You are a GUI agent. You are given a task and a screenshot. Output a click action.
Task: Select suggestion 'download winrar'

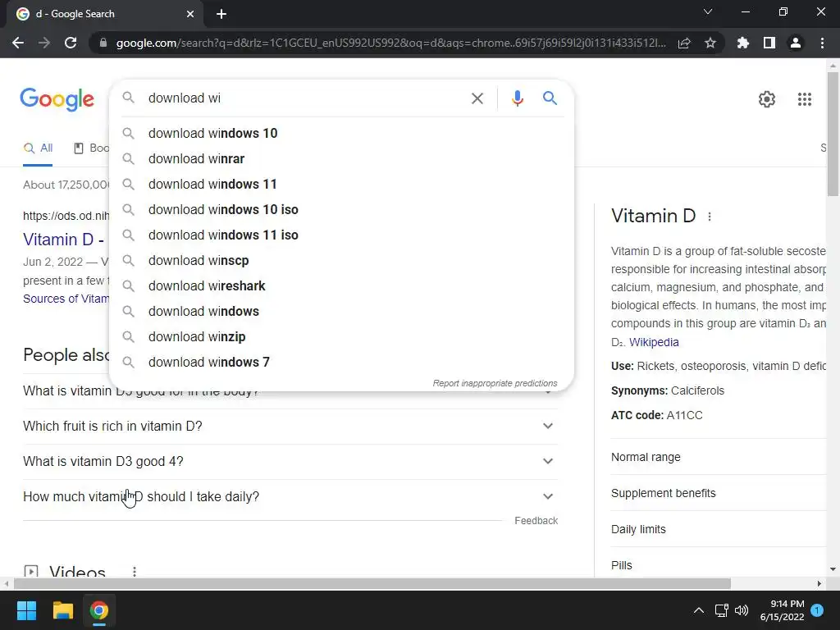[340, 158]
